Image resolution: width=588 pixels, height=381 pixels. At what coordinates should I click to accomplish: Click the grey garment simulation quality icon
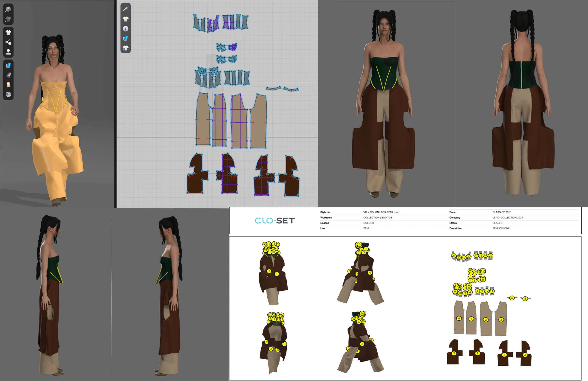(x=8, y=19)
